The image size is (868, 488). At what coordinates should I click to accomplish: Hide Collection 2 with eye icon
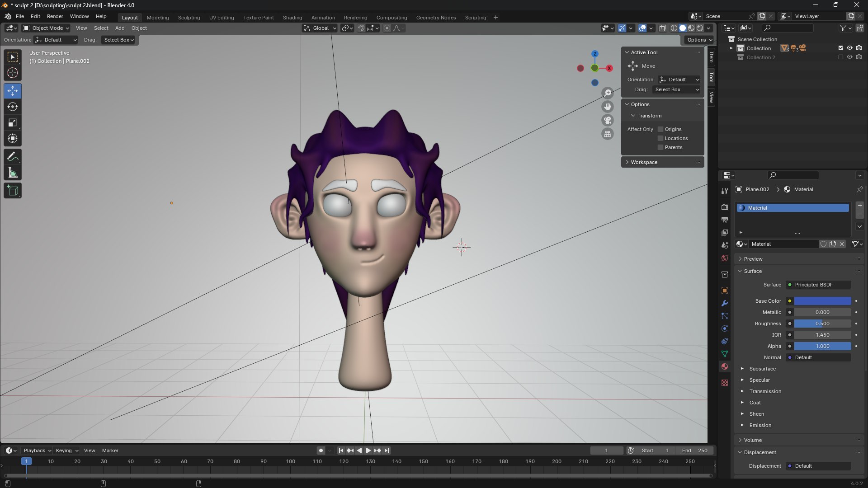click(x=849, y=57)
